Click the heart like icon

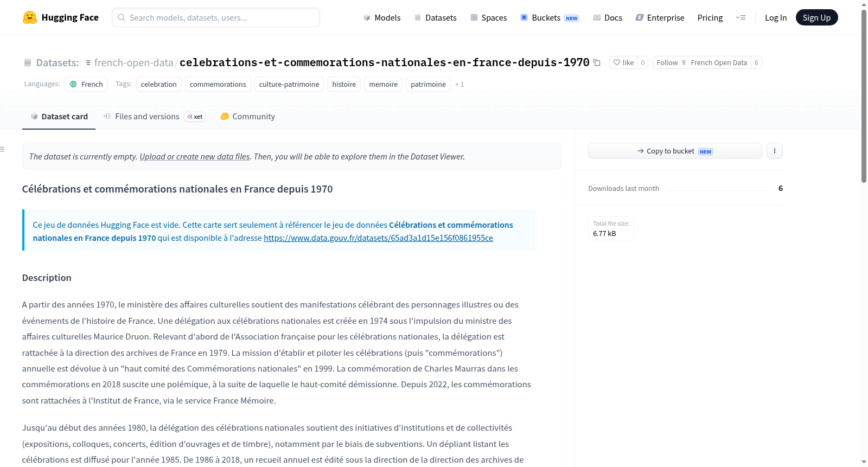pyautogui.click(x=617, y=62)
